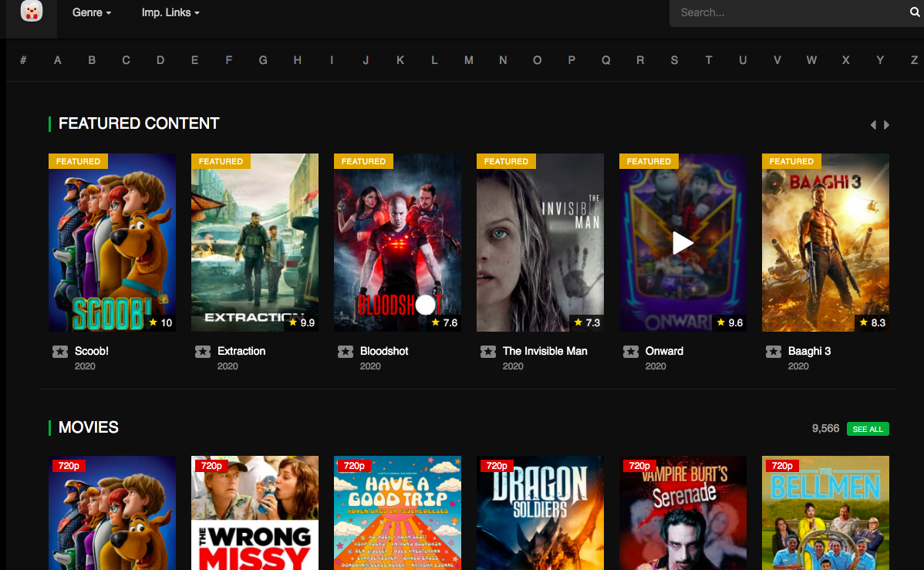This screenshot has width=924, height=570.
Task: Click the star badge icon beside Extraction
Action: pyautogui.click(x=203, y=352)
